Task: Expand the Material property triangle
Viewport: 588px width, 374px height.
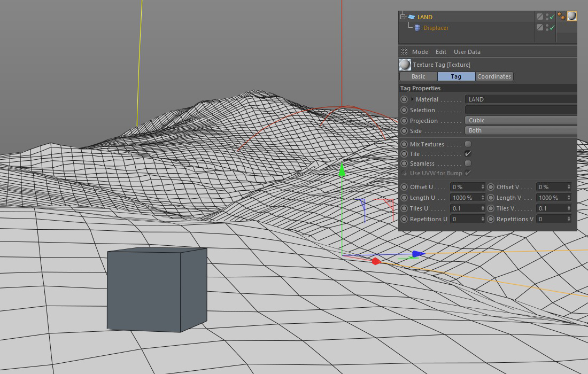Action: point(413,99)
